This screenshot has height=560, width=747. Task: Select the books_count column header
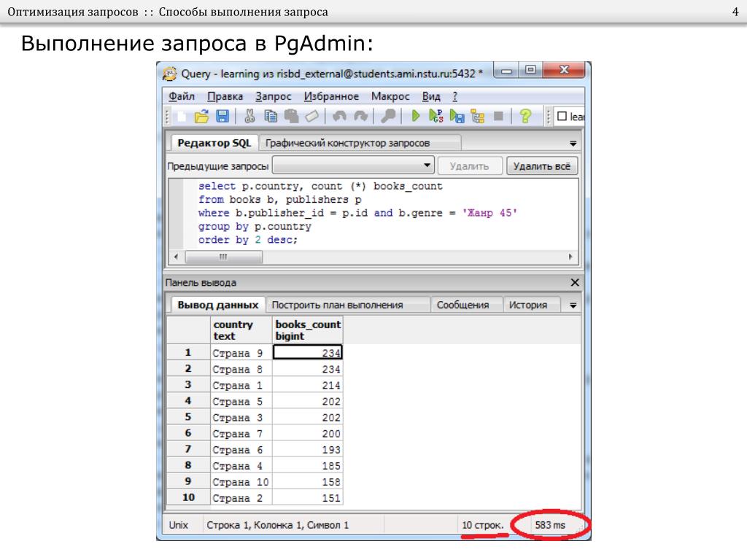click(307, 330)
